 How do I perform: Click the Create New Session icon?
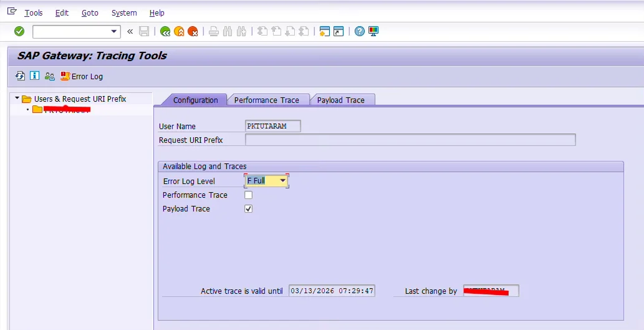tap(325, 31)
